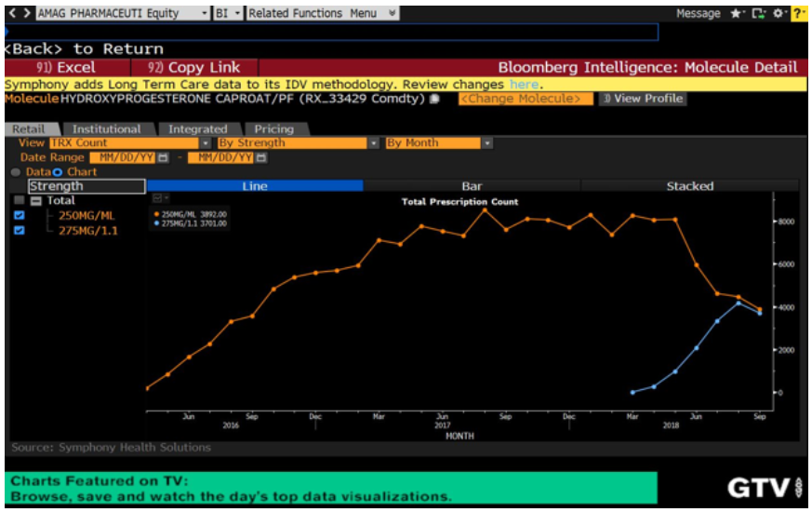Click the small icon after molecule name
Image resolution: width=812 pixels, height=512 pixels.
(x=434, y=99)
